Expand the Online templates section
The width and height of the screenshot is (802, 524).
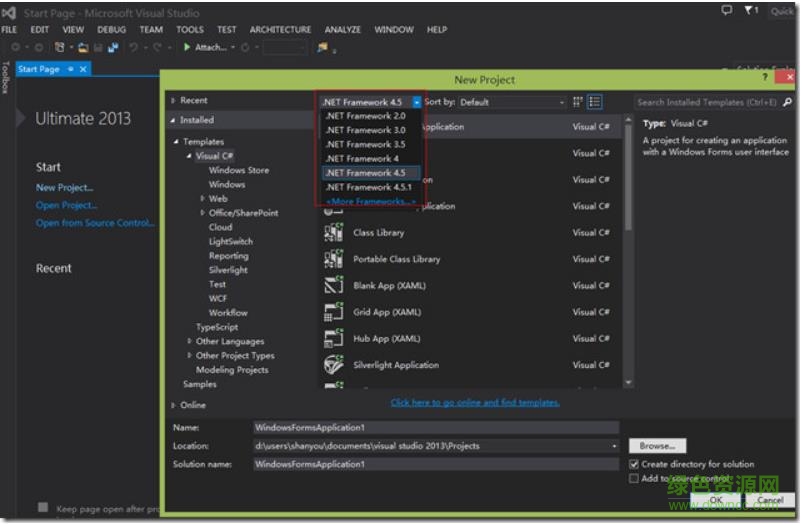tap(173, 405)
